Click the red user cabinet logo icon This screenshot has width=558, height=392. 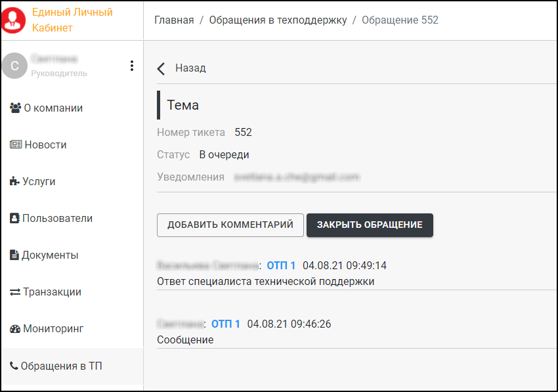tap(13, 20)
